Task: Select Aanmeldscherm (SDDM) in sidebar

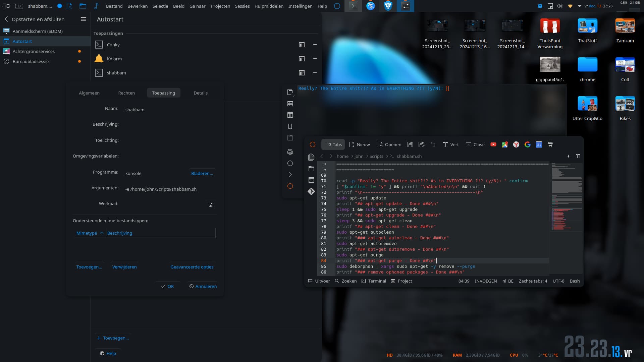Action: pos(45,31)
